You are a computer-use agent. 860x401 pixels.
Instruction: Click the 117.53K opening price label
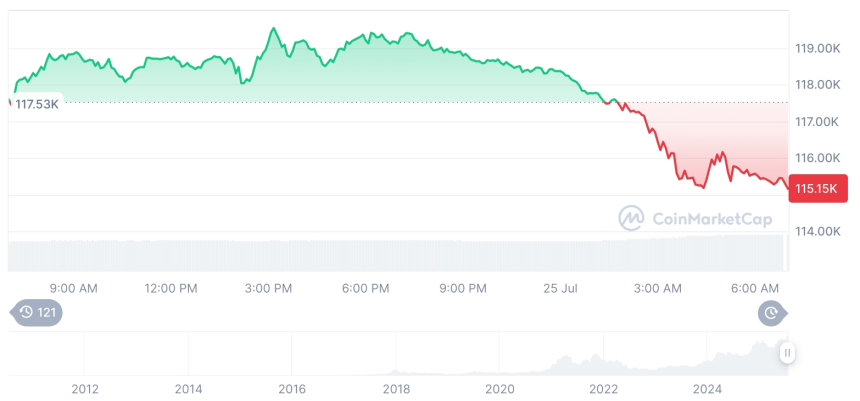coord(36,103)
